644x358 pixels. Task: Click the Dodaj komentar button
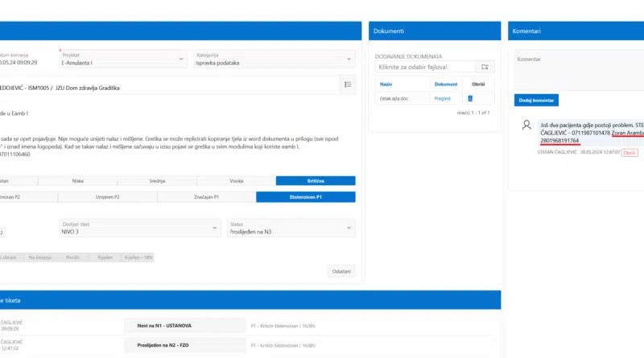click(536, 101)
